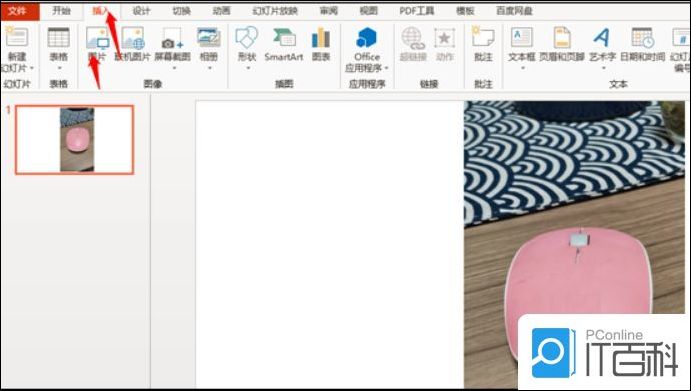Open the 审阅 tab

329,11
